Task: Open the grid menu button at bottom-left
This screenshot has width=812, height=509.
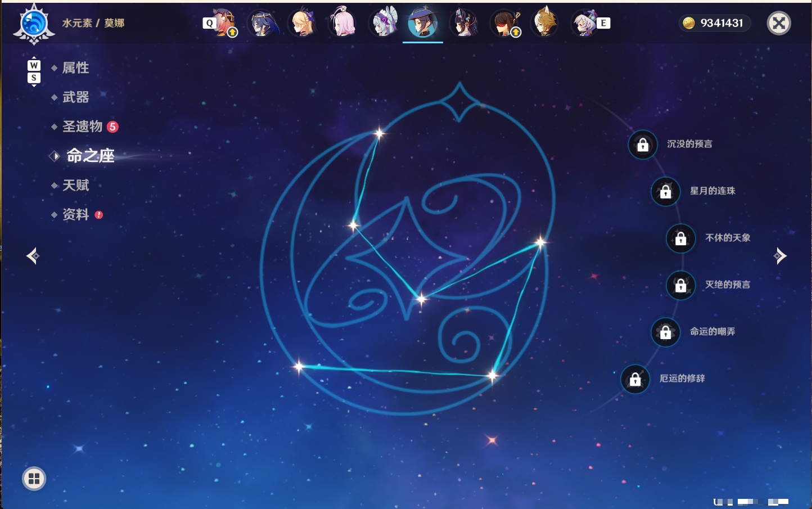Action: (x=34, y=479)
